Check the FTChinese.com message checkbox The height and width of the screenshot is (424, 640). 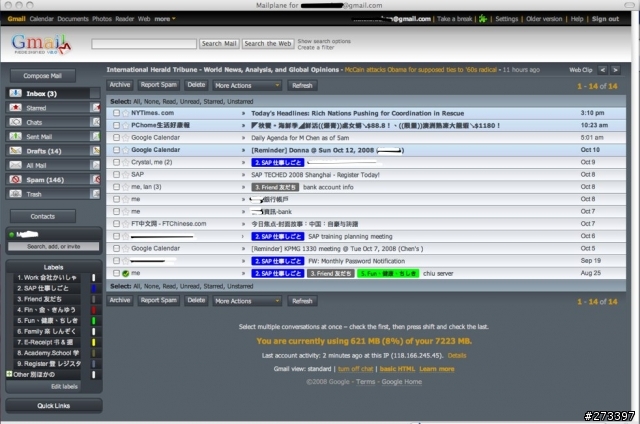[x=116, y=224]
